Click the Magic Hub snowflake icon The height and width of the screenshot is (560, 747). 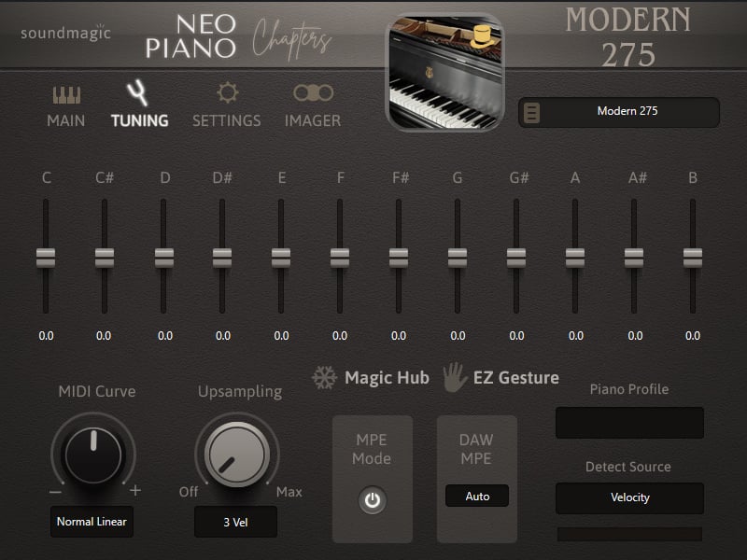pos(324,378)
